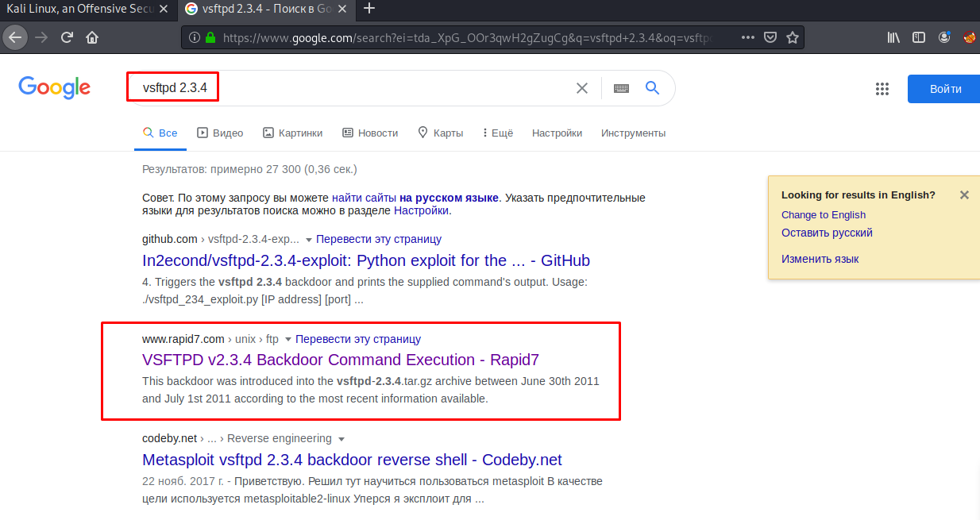Clear the search box with the X icon
The height and width of the screenshot is (520, 980).
point(582,88)
